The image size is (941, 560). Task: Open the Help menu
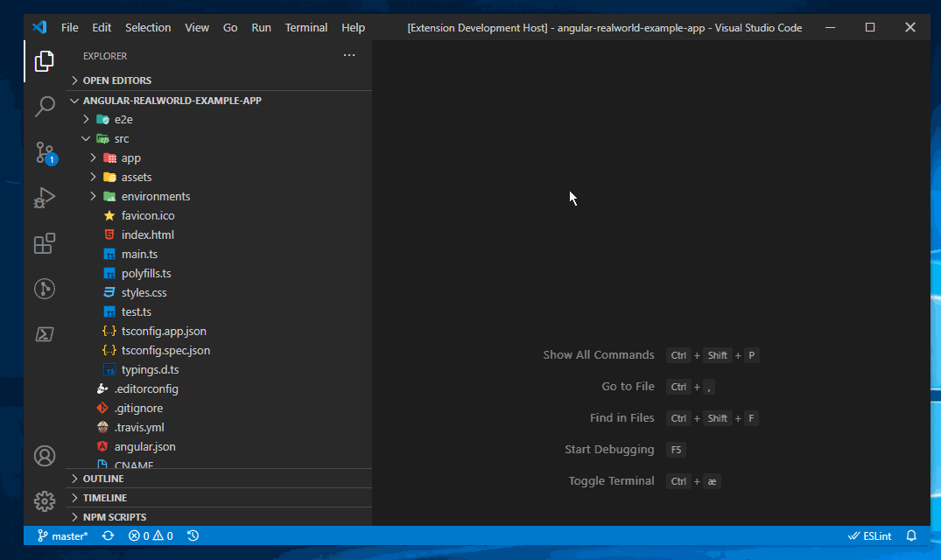[353, 28]
